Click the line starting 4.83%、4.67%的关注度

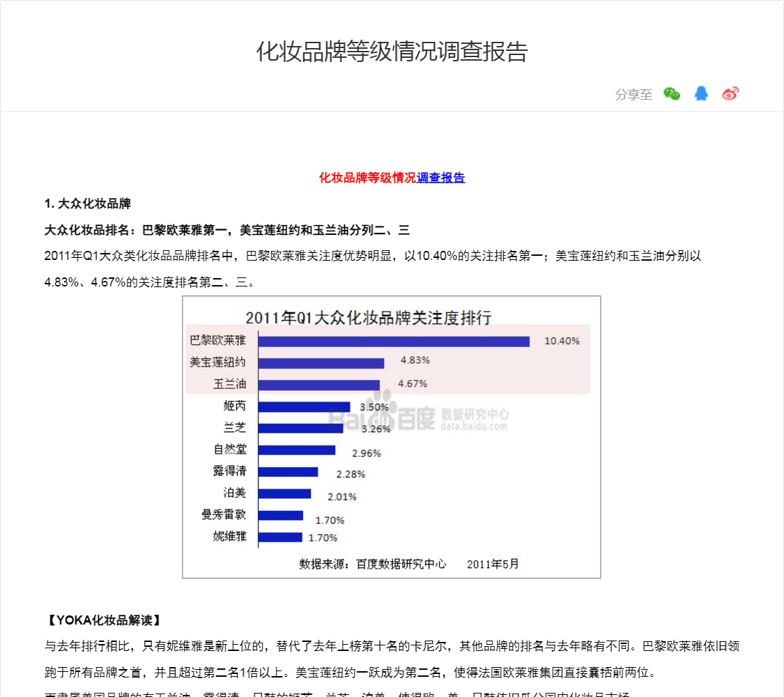point(149,282)
